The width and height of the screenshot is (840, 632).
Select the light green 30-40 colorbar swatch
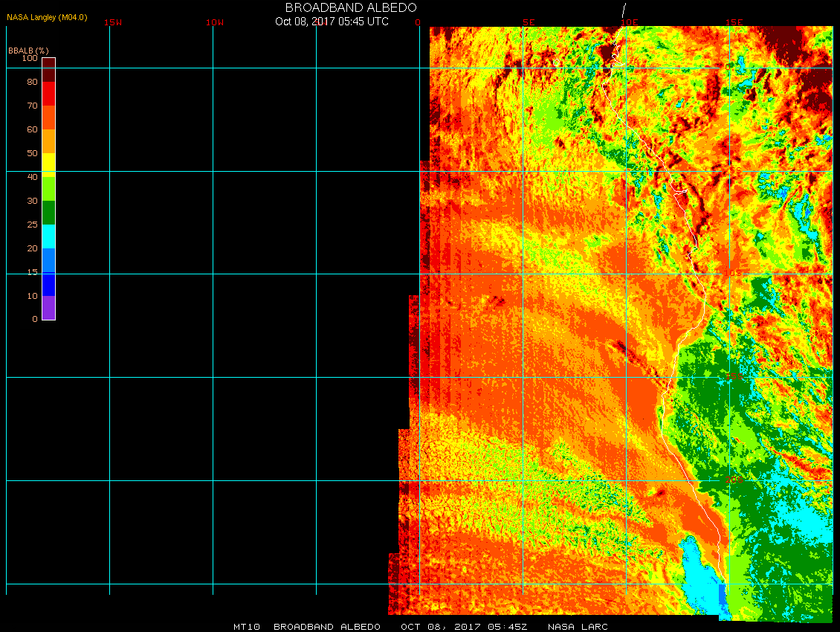[49, 189]
